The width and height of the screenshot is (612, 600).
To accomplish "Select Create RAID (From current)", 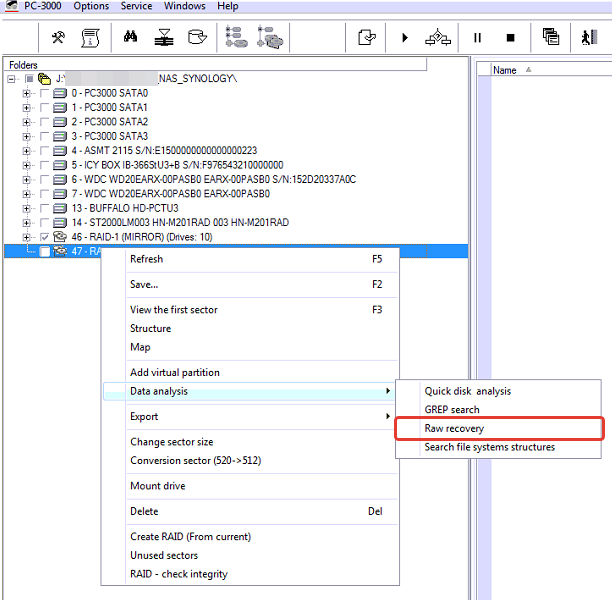I will tap(250, 537).
